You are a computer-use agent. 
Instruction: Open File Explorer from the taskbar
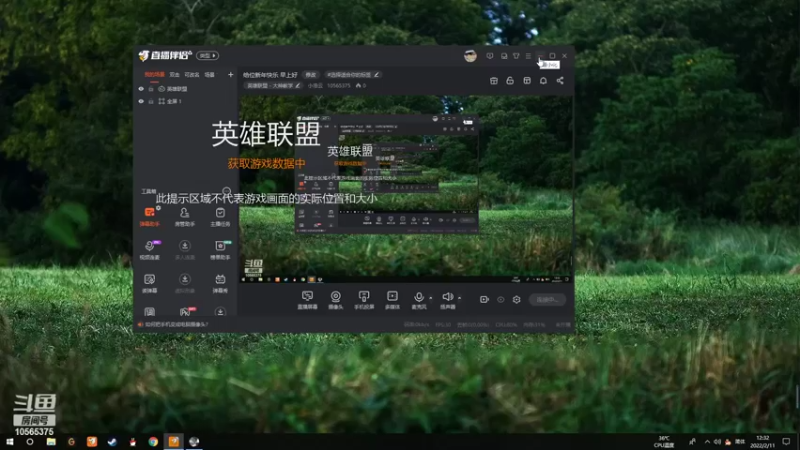51,442
